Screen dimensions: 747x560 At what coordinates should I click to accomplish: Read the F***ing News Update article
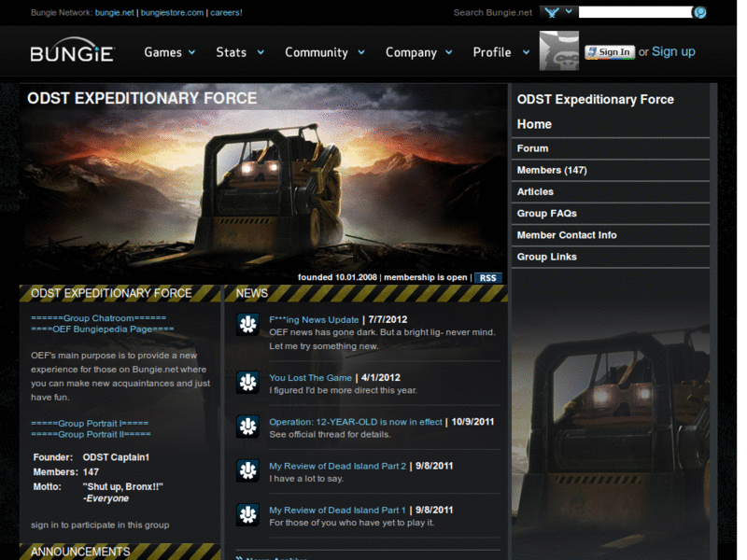click(x=314, y=320)
